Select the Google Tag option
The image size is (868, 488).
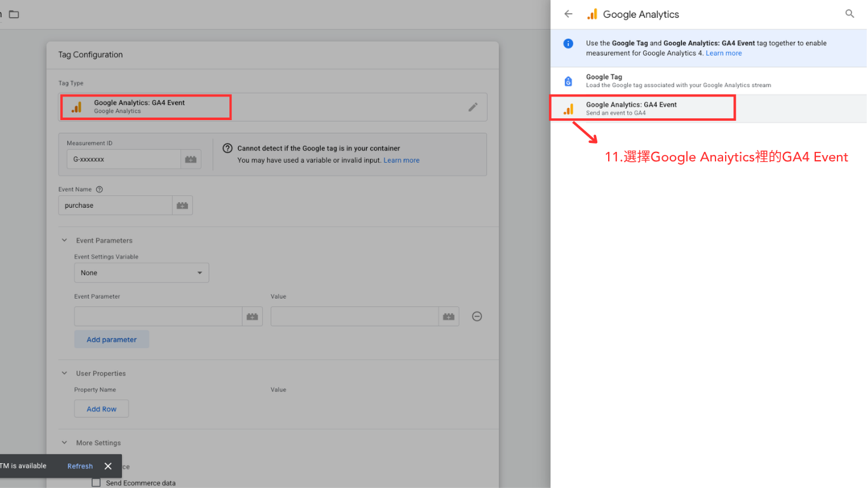pos(677,81)
